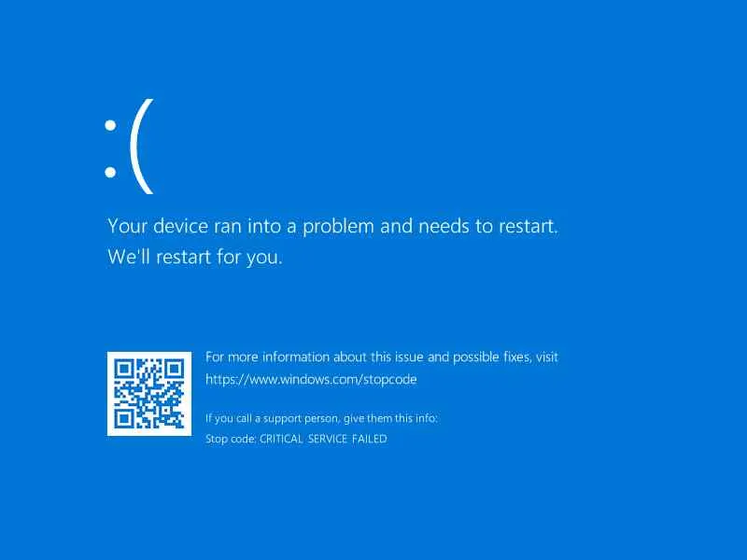Image resolution: width=747 pixels, height=560 pixels.
Task: Click the 'We'll restart for you.' line
Action: click(x=195, y=258)
